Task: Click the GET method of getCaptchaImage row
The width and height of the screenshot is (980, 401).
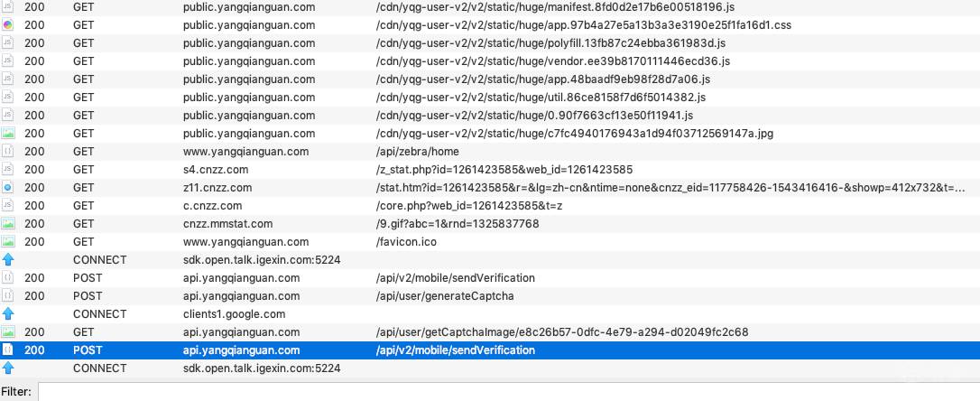Action: tap(83, 332)
